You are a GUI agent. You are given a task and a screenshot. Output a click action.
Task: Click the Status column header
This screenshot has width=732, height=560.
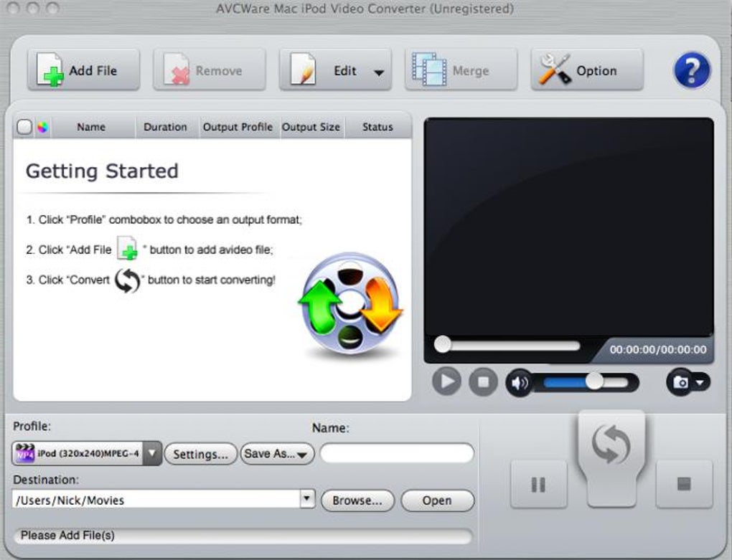pos(377,127)
